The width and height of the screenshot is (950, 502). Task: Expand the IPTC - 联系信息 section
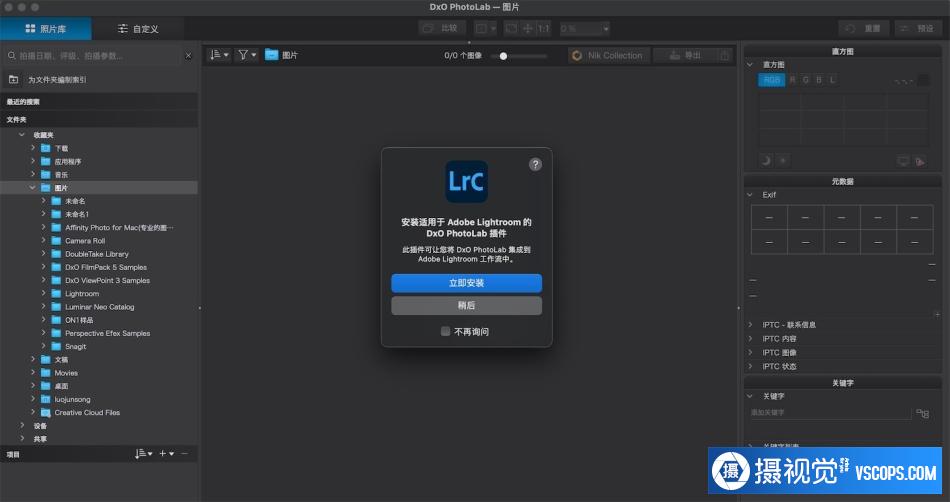click(750, 325)
